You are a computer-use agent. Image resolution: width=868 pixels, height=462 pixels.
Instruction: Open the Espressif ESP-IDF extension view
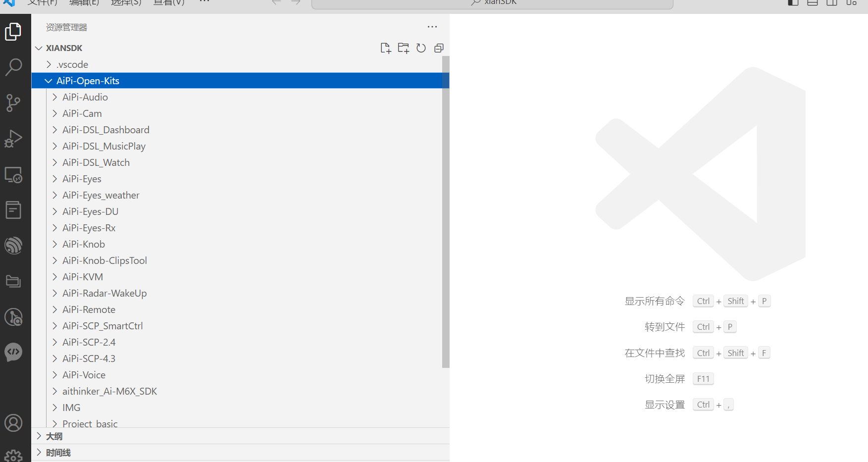(13, 246)
